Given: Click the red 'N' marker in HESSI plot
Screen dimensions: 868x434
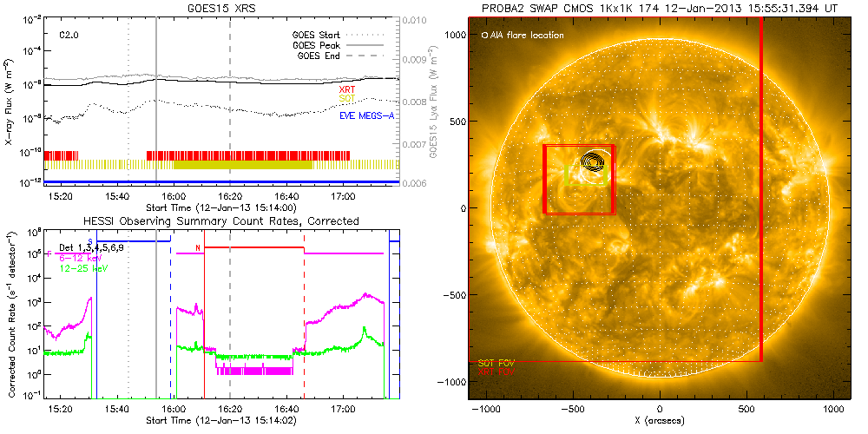Looking at the screenshot, I should (x=198, y=248).
